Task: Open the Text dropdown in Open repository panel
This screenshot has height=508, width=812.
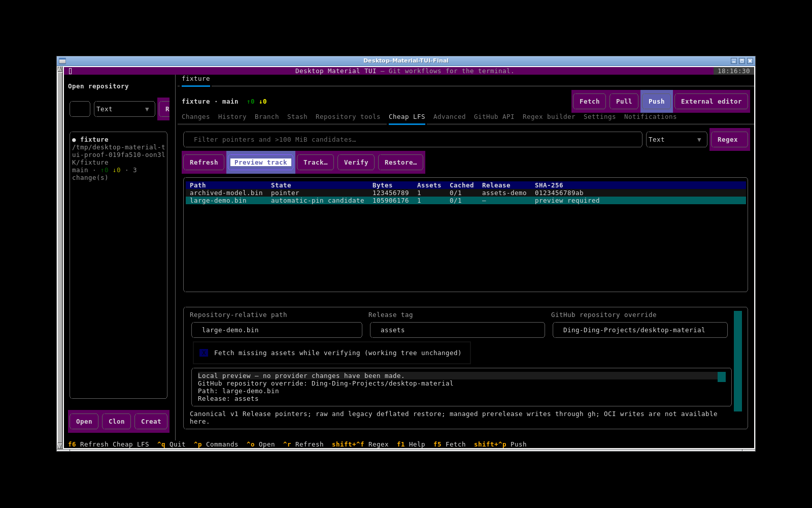Action: pyautogui.click(x=124, y=109)
